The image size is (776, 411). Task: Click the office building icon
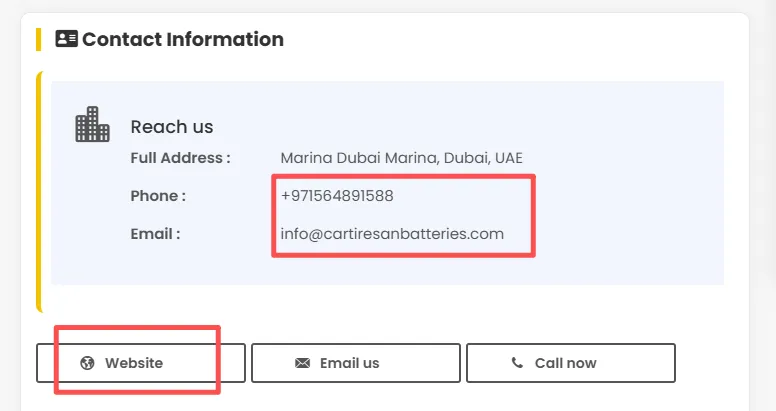tap(93, 124)
